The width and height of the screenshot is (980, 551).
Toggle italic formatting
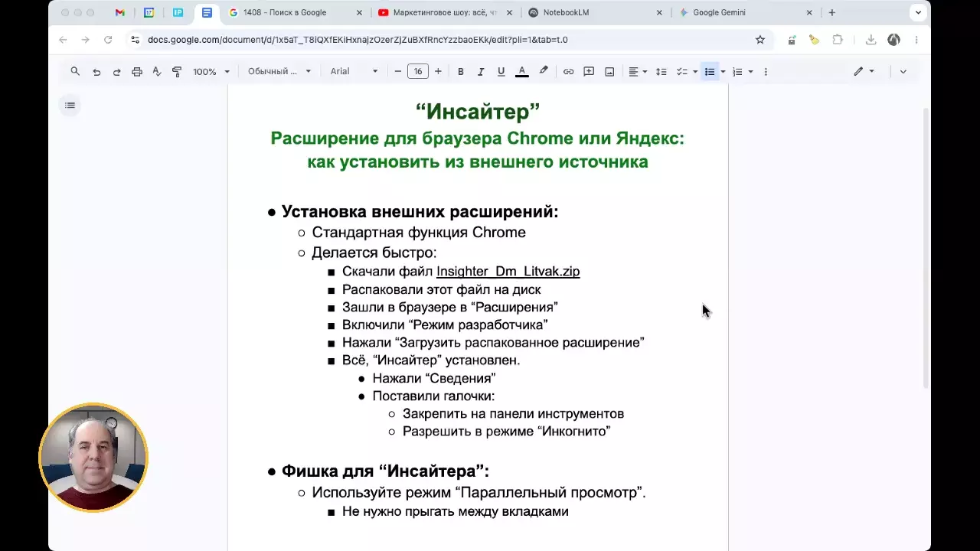(x=481, y=72)
